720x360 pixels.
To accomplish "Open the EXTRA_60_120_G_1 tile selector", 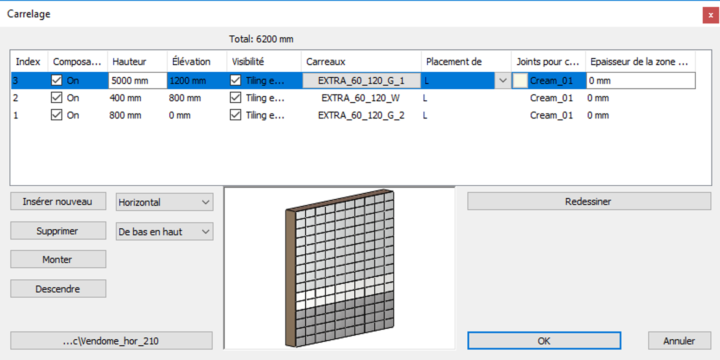I will coord(361,81).
